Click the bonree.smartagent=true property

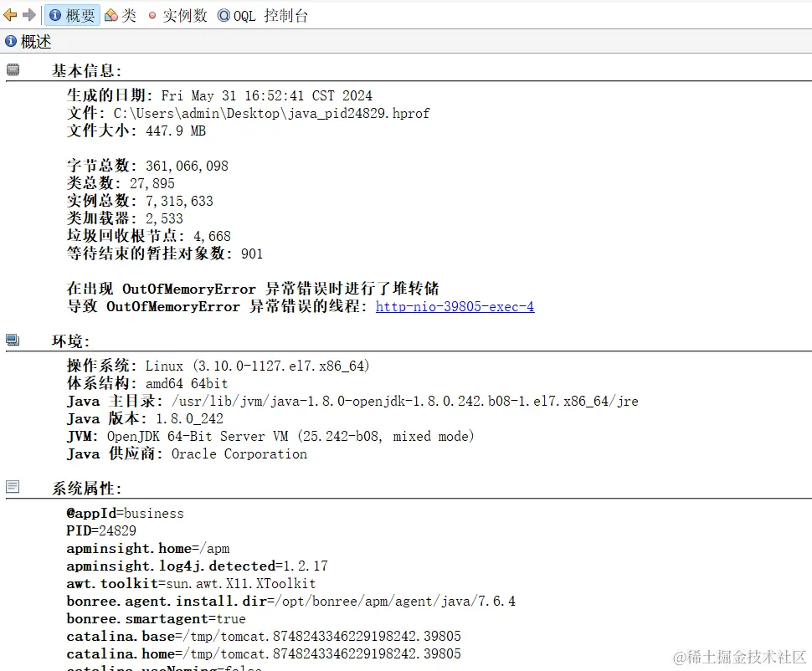(157, 619)
